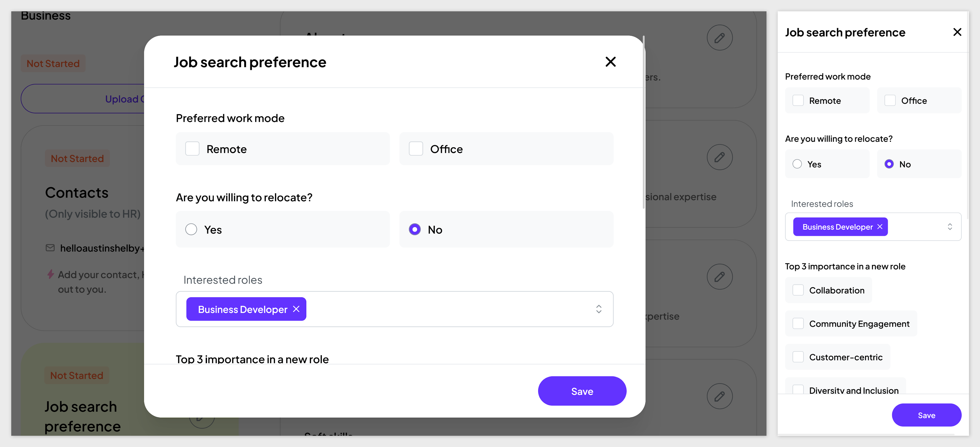The width and height of the screenshot is (980, 447).
Task: Check Office option in right panel
Action: click(890, 100)
